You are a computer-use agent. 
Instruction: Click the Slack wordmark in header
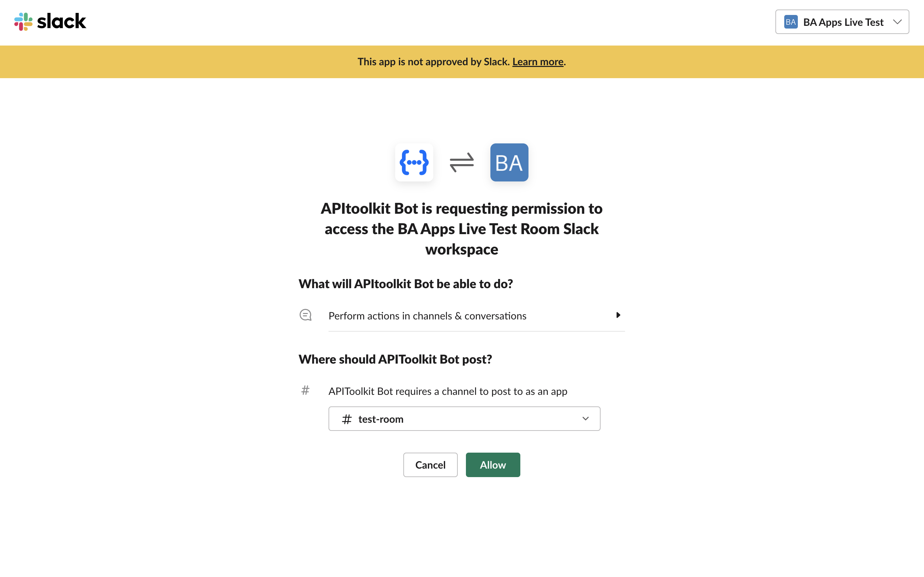[61, 21]
